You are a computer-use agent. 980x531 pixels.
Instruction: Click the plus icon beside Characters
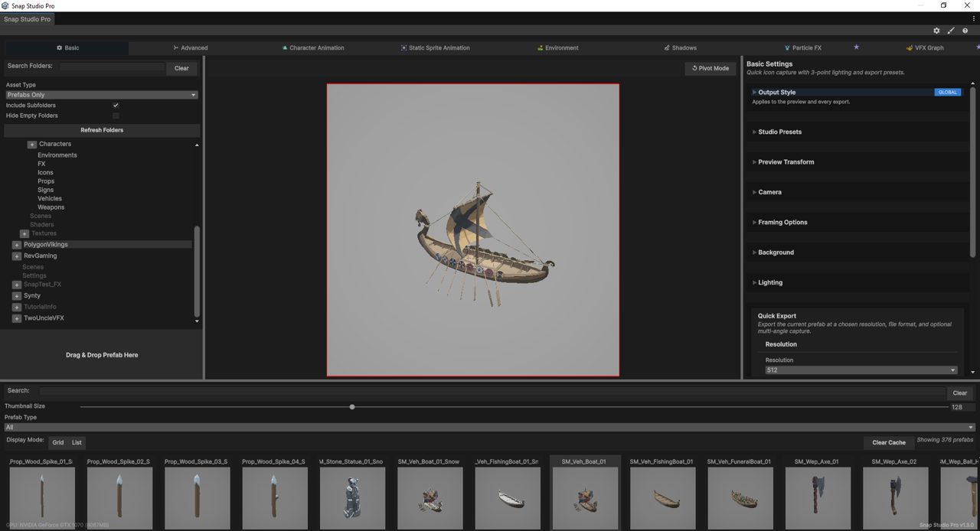[32, 144]
